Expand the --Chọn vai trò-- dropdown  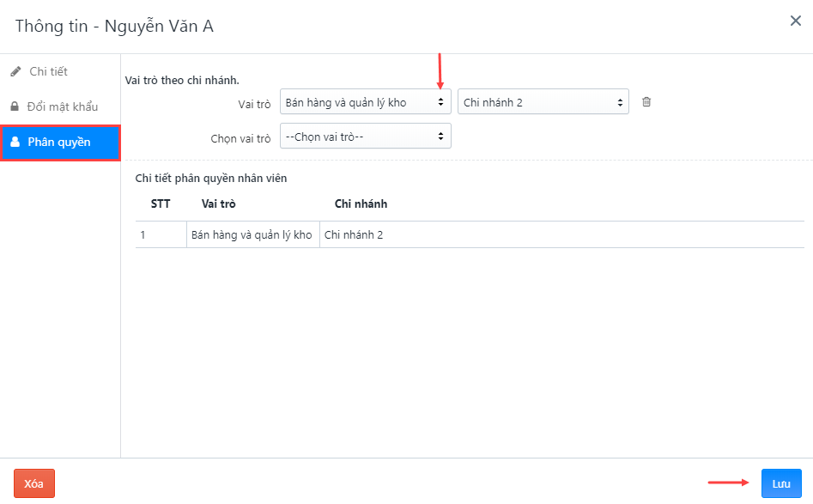coord(366,136)
